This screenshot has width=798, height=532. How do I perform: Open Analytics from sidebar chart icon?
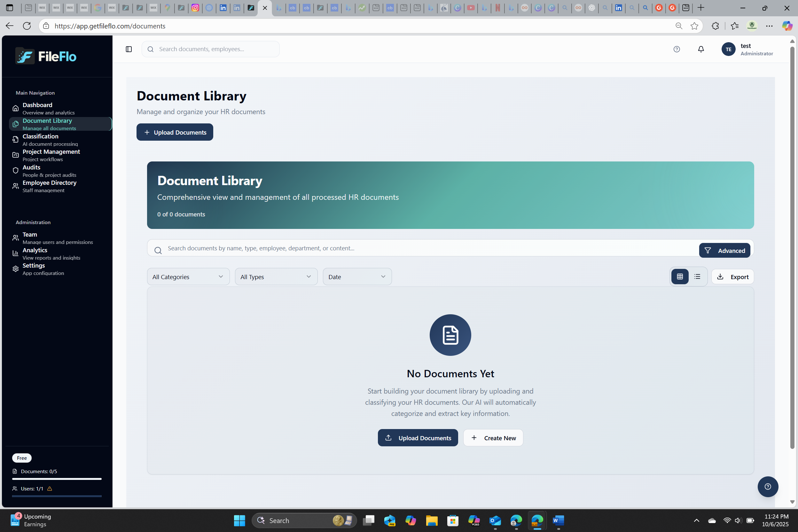tap(16, 253)
